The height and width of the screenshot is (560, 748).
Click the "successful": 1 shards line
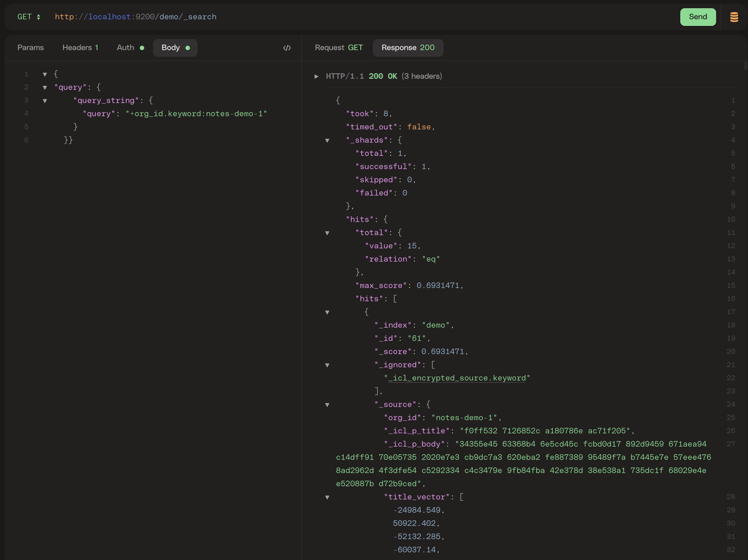tap(392, 167)
